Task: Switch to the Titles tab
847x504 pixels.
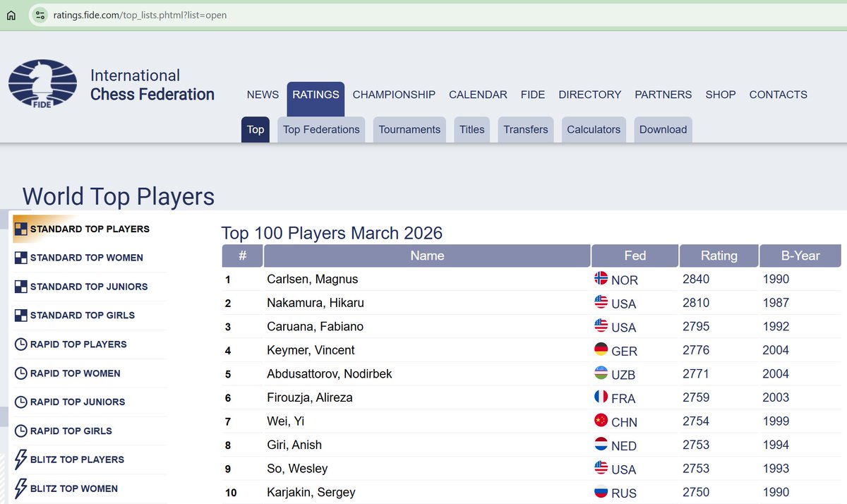Action: (471, 130)
